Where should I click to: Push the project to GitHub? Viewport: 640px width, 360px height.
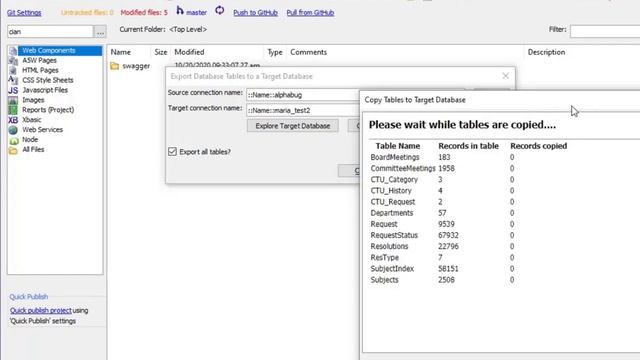click(256, 13)
